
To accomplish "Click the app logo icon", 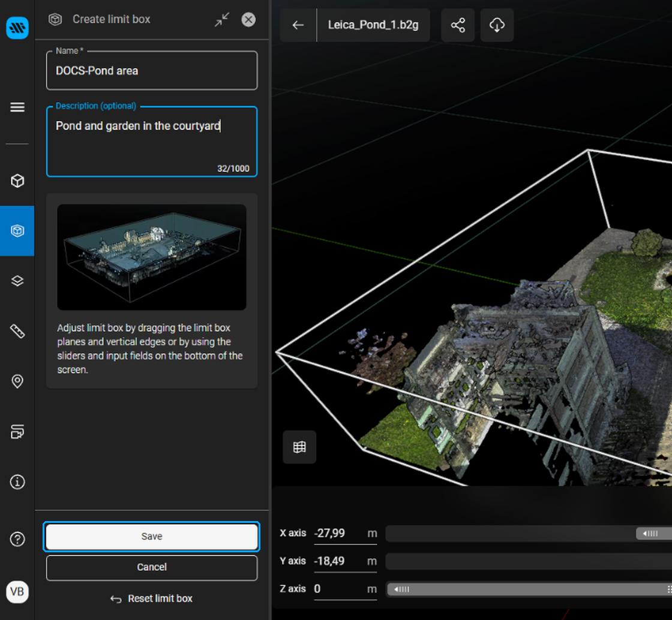I will coord(17,28).
